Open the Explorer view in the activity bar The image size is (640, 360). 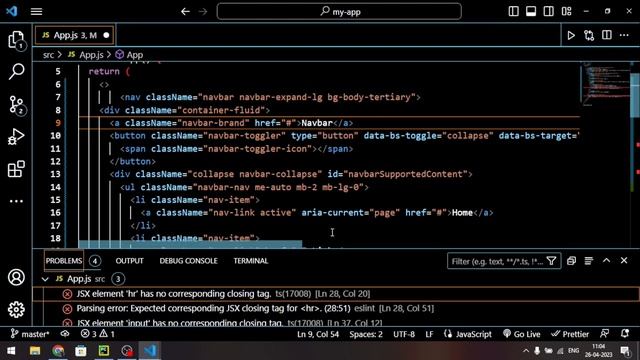(16, 40)
